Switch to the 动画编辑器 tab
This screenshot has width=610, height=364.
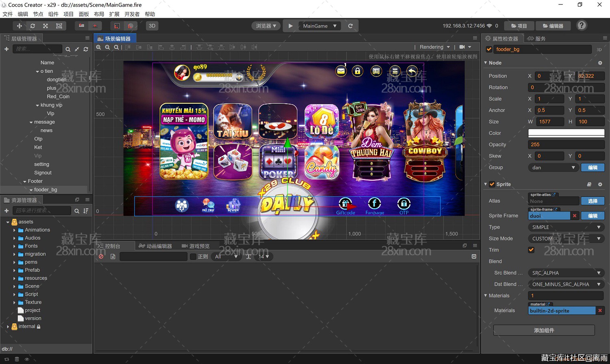point(155,246)
